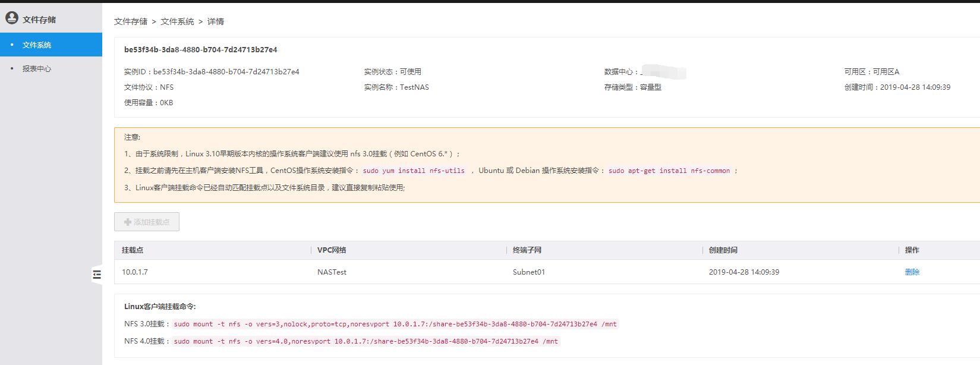Click the 实例状态：可使用 entry
Viewport: 980px width, 365px height.
[x=393, y=71]
